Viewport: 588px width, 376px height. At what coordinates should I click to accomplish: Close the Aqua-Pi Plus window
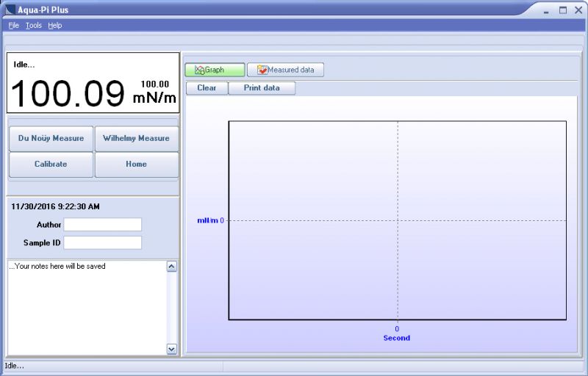[x=578, y=10]
